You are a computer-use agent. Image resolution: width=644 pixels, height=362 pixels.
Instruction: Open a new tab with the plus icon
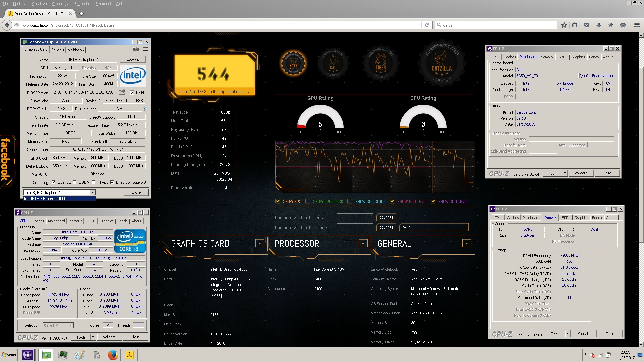tap(82, 14)
